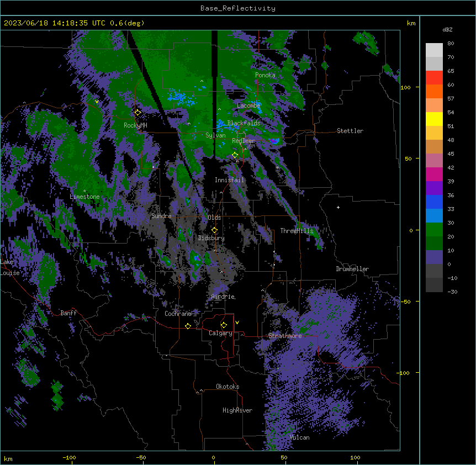Click the Sylvan label on the map
This screenshot has width=476, height=465.
pyautogui.click(x=215, y=135)
